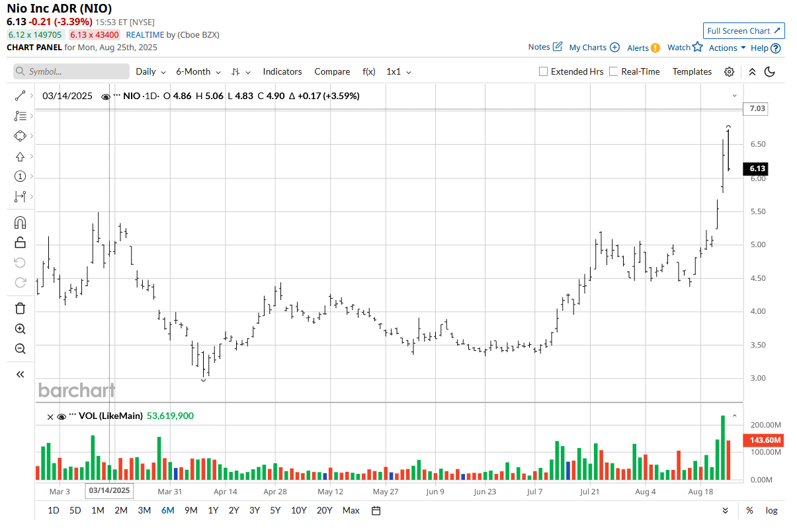Undo the last chart action
Viewport: 797px width, 532px height.
click(x=20, y=262)
